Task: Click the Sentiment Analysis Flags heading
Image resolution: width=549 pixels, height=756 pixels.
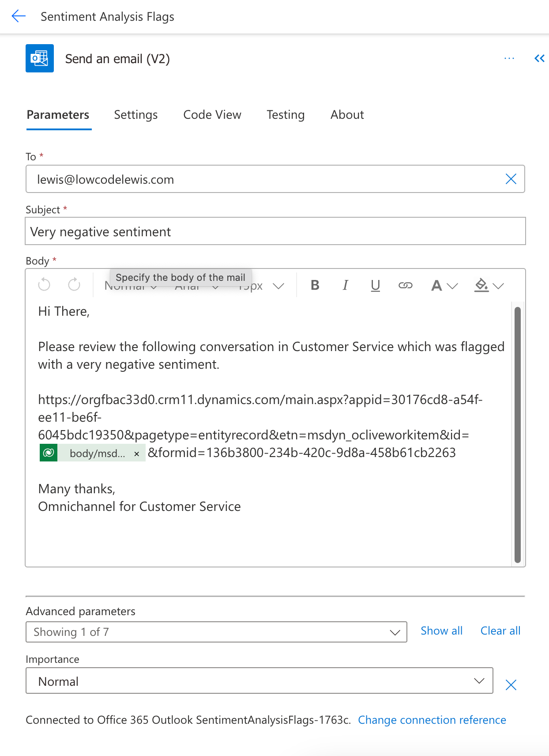Action: pos(107,17)
